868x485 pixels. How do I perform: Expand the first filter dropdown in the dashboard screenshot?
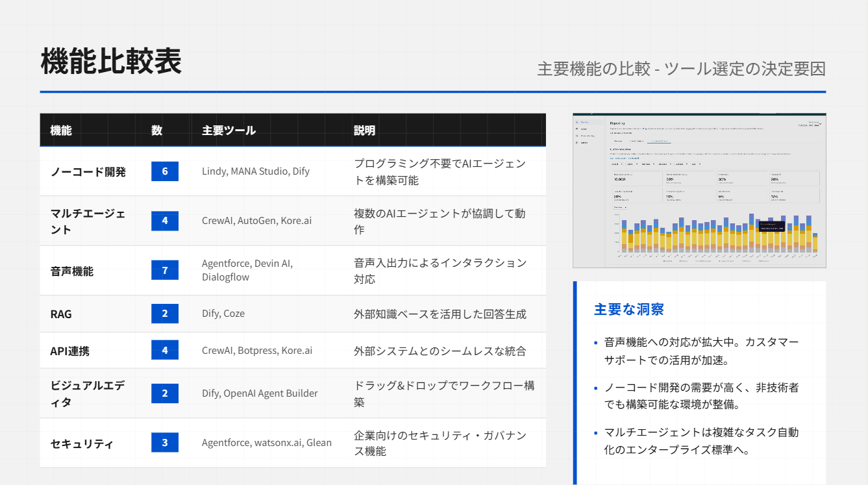618,164
